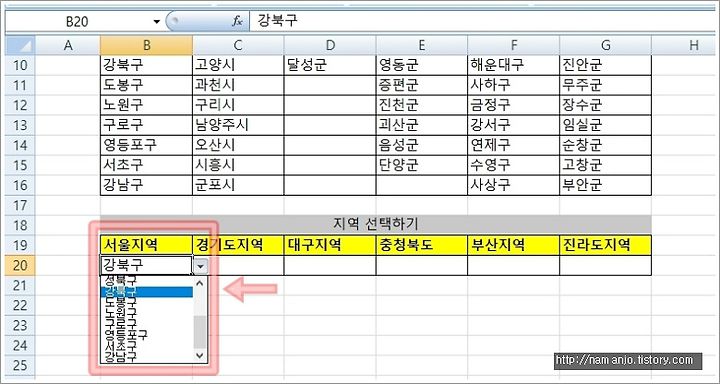Select cell 괴산군
The height and width of the screenshot is (384, 720).
422,125
